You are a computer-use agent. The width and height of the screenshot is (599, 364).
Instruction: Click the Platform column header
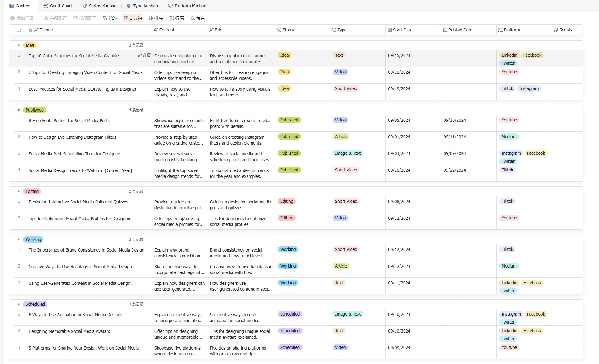pos(512,30)
